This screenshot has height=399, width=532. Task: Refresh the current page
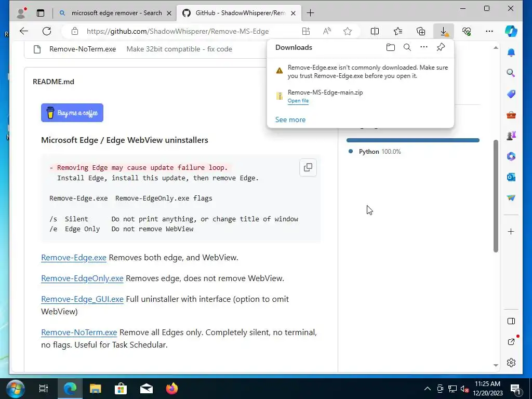coord(47,31)
